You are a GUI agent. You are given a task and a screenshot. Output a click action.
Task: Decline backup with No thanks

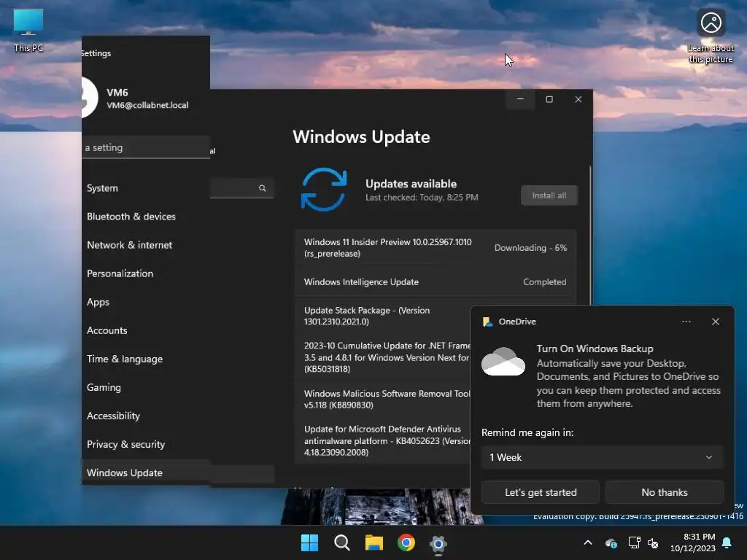click(x=664, y=492)
